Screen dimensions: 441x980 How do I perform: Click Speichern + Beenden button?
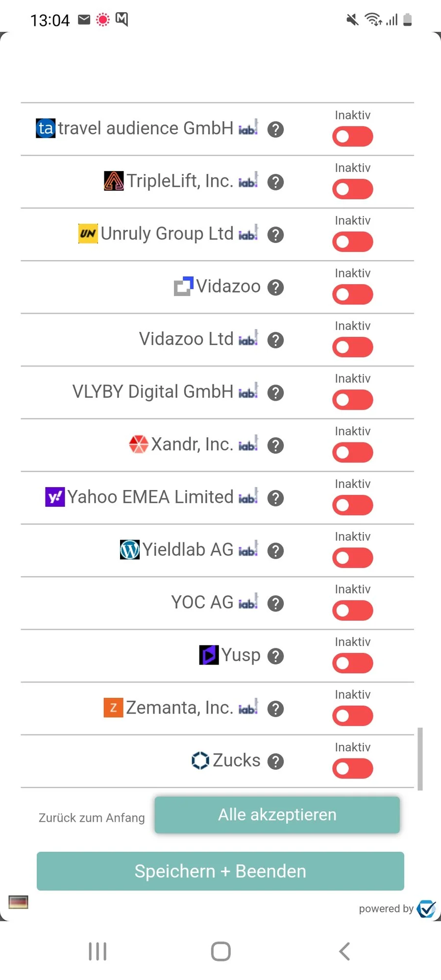click(x=220, y=871)
